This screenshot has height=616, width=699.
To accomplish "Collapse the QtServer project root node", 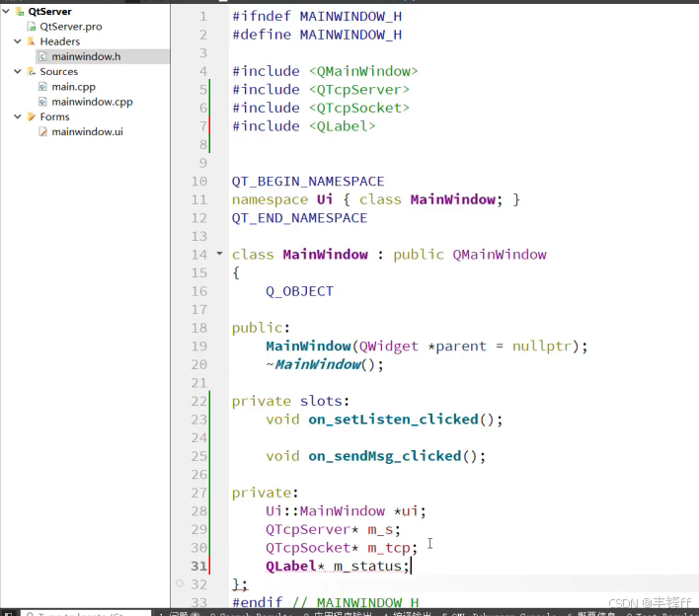I will 6,11.
